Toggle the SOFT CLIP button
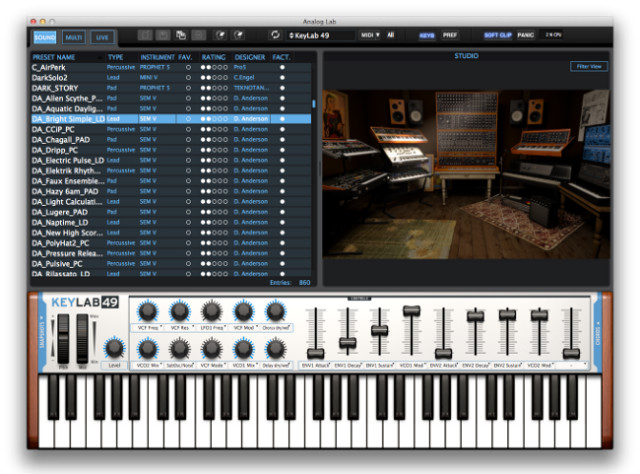This screenshot has height=474, width=640. 498,35
